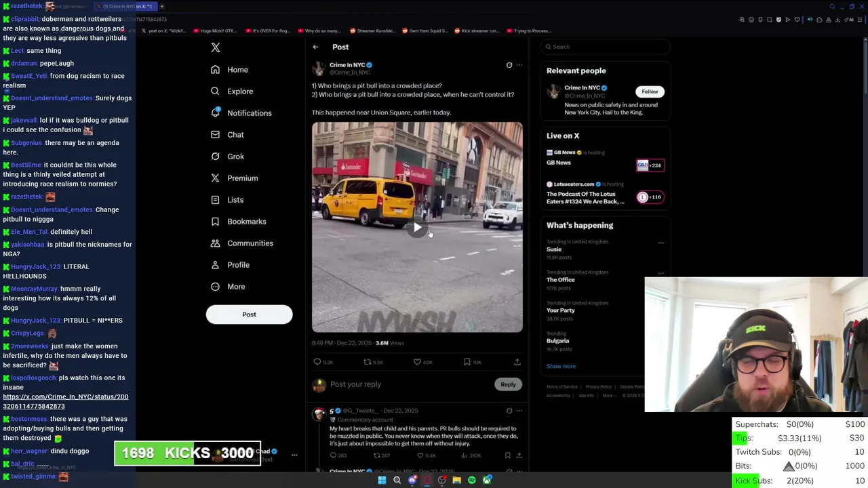Open Discord from the taskbar
The image size is (868, 488).
(x=412, y=481)
